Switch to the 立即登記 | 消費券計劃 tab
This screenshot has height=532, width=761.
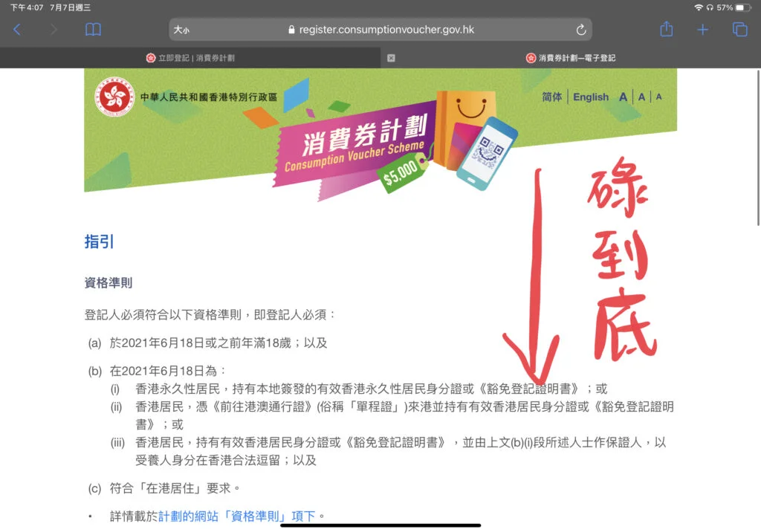tap(190, 58)
